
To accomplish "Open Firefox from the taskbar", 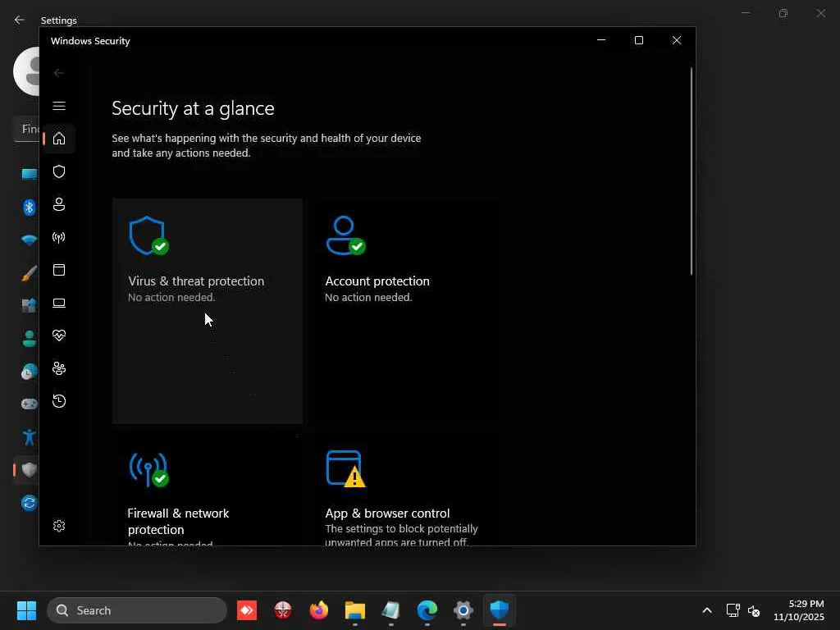I will [x=319, y=610].
